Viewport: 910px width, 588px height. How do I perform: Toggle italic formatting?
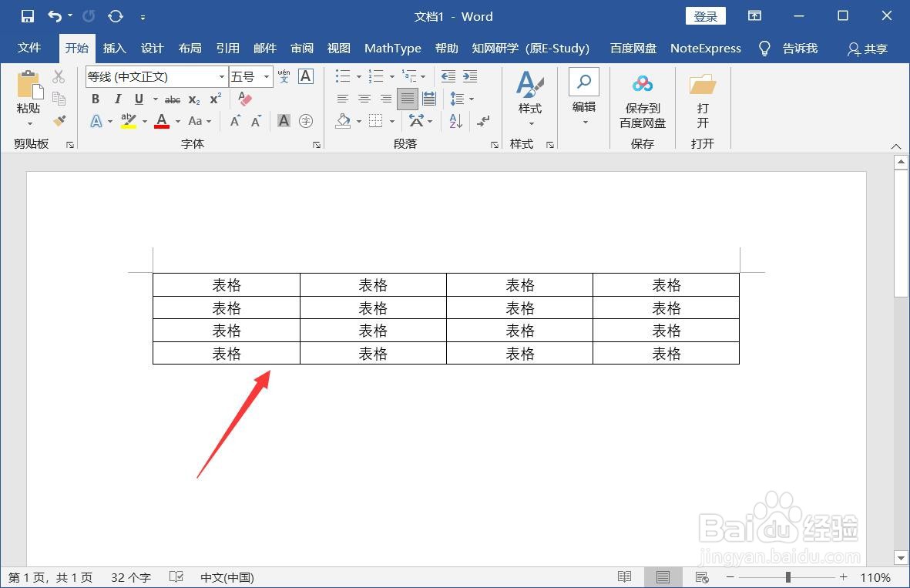coord(118,99)
